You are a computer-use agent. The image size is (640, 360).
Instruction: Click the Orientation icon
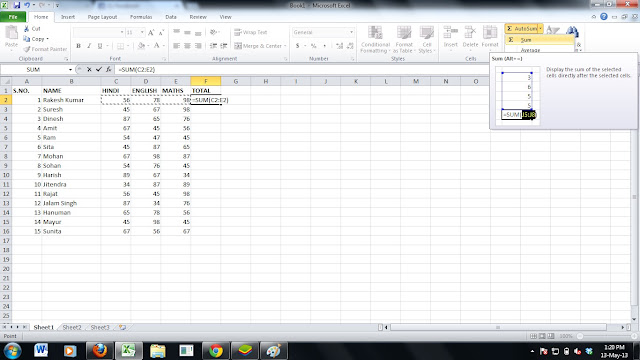[x=213, y=32]
